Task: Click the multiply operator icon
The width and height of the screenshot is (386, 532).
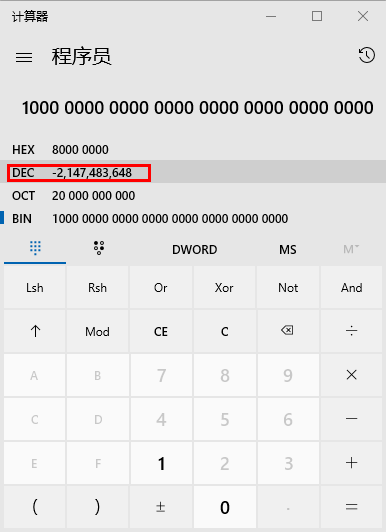Action: tap(351, 375)
